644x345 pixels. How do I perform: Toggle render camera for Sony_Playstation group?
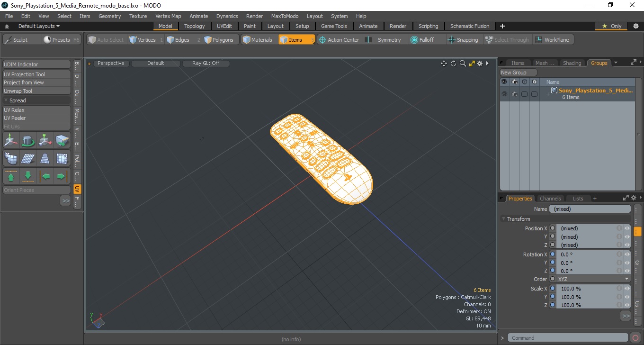(515, 94)
